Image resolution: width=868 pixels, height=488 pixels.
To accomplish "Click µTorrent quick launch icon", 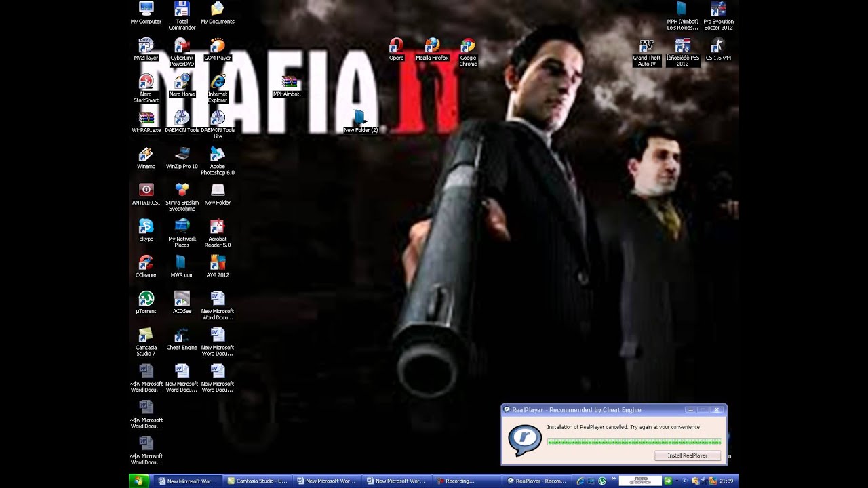I will tap(602, 481).
